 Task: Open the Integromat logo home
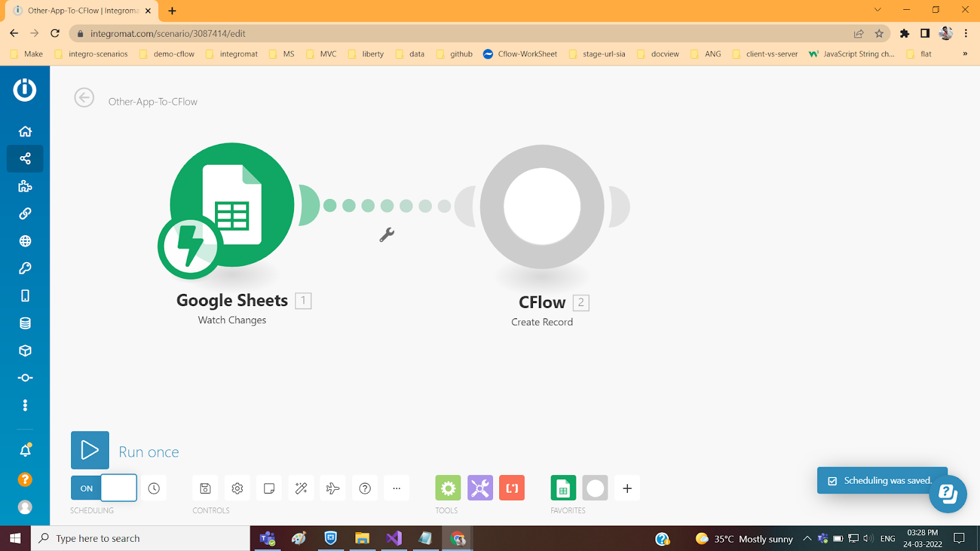click(x=24, y=90)
